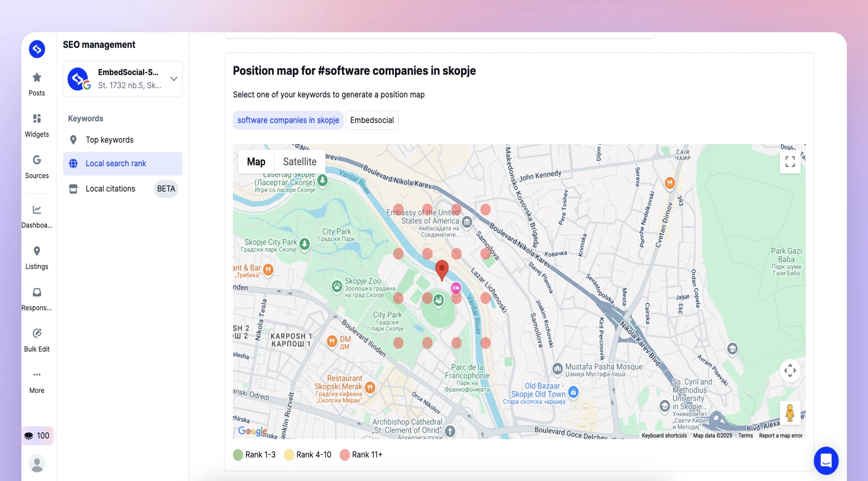Open Bulk Edit from the sidebar
The width and height of the screenshot is (868, 481).
point(37,340)
